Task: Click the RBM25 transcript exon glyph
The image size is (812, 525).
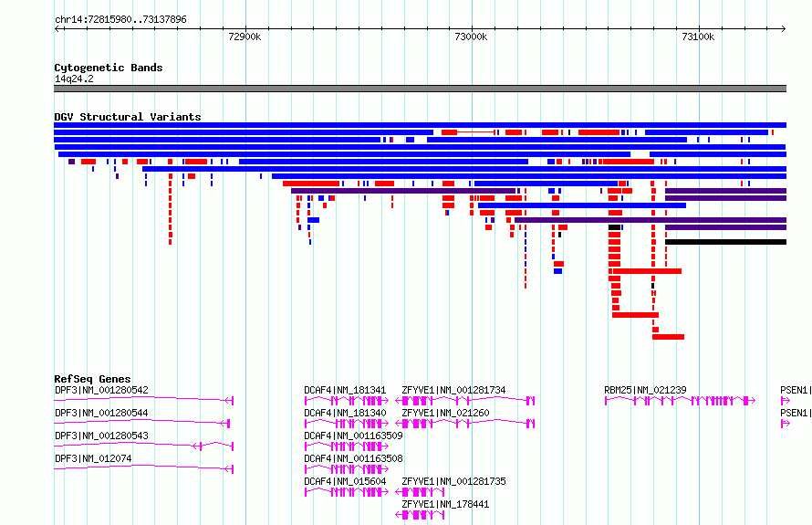Action: [680, 401]
